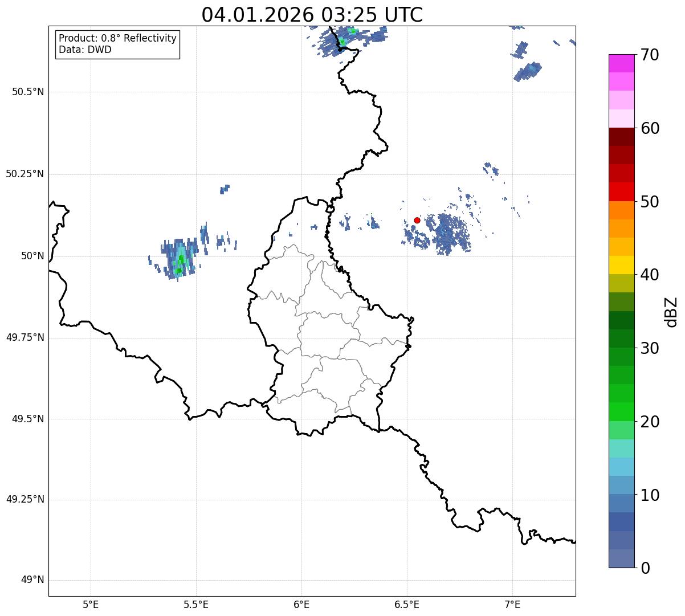This screenshot has width=685, height=616.
Task: Click the Product 0.8° Reflectivity info box
Action: (x=117, y=44)
